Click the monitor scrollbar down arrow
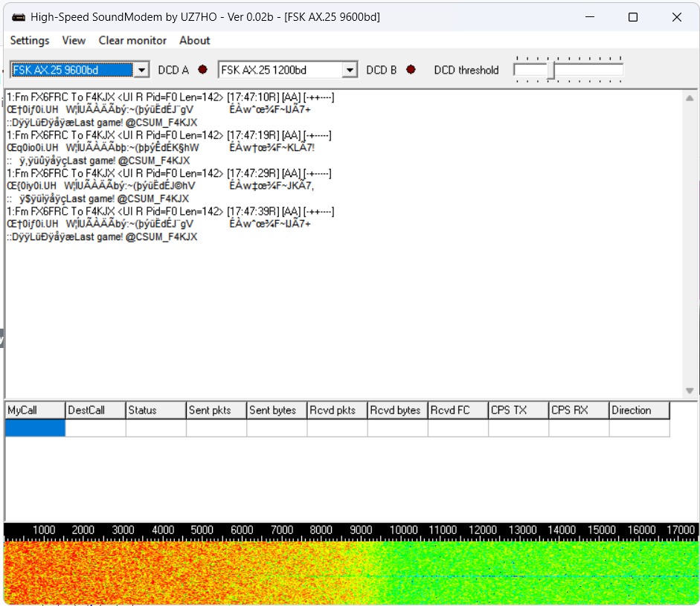700x606 pixels. [x=690, y=391]
